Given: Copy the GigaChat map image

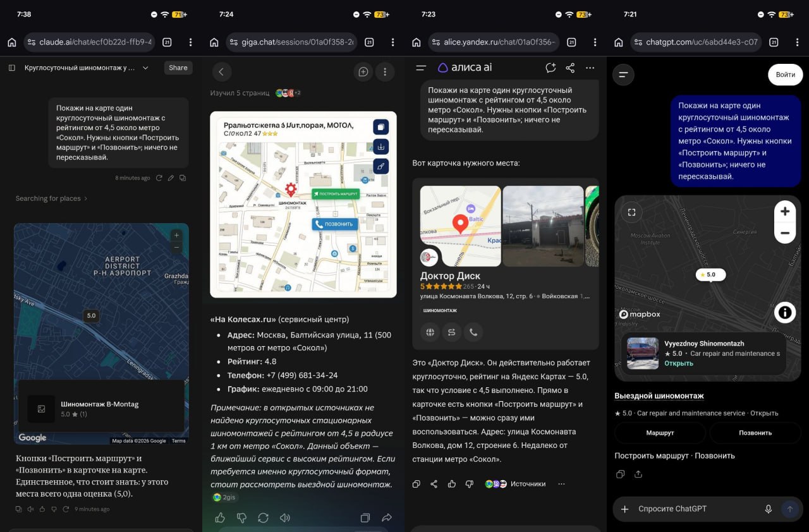Looking at the screenshot, I should click(x=381, y=127).
